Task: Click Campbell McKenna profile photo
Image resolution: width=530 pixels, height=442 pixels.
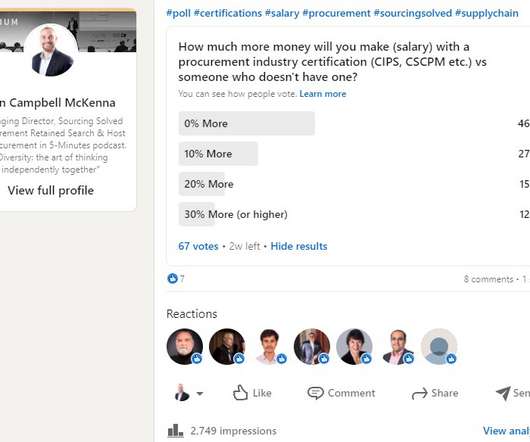Action: pos(51,50)
